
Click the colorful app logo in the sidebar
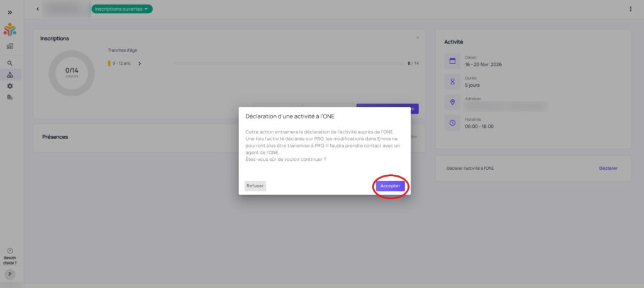click(x=10, y=30)
